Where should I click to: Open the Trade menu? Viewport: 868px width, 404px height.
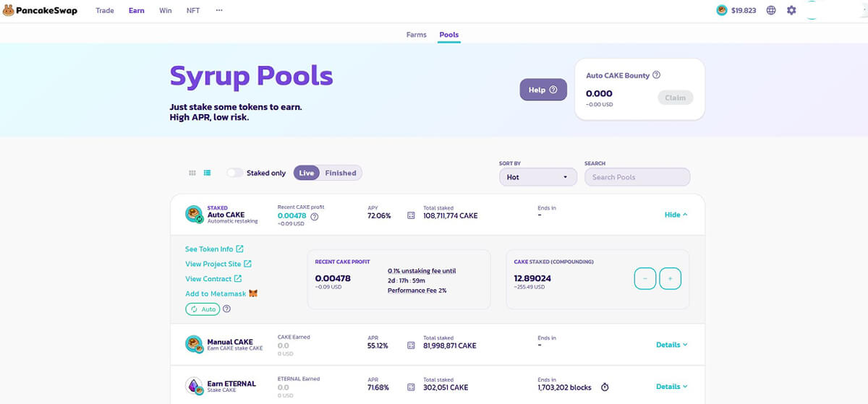[105, 11]
